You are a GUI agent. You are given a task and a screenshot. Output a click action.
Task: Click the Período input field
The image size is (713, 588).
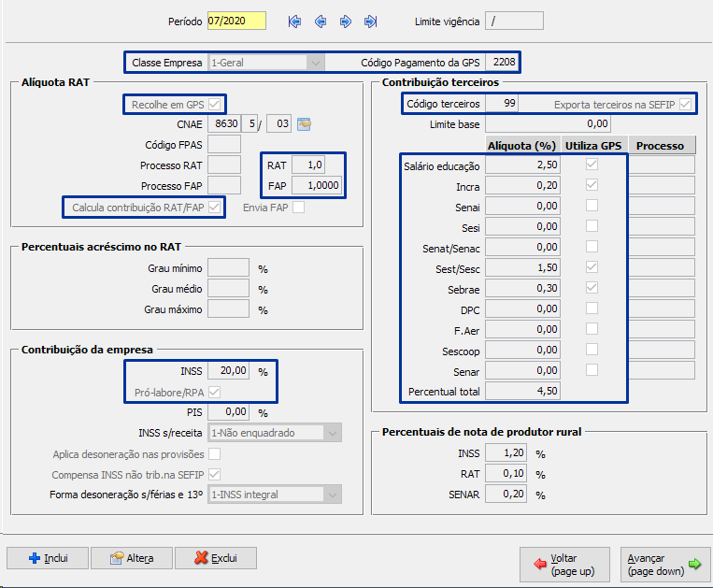click(236, 21)
